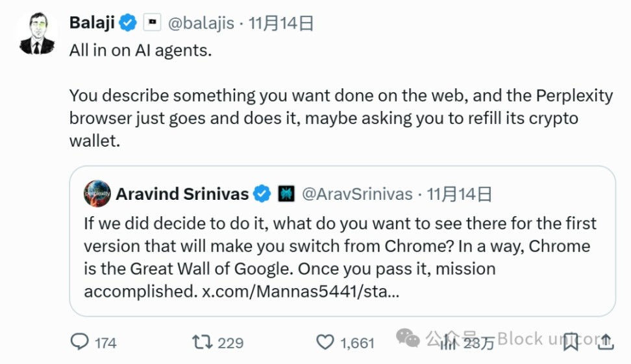Click the quoted tweet's 11月14日 date

coord(459,194)
